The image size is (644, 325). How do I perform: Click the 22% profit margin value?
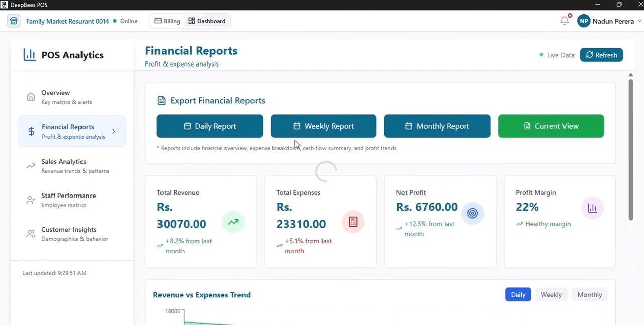pyautogui.click(x=527, y=207)
